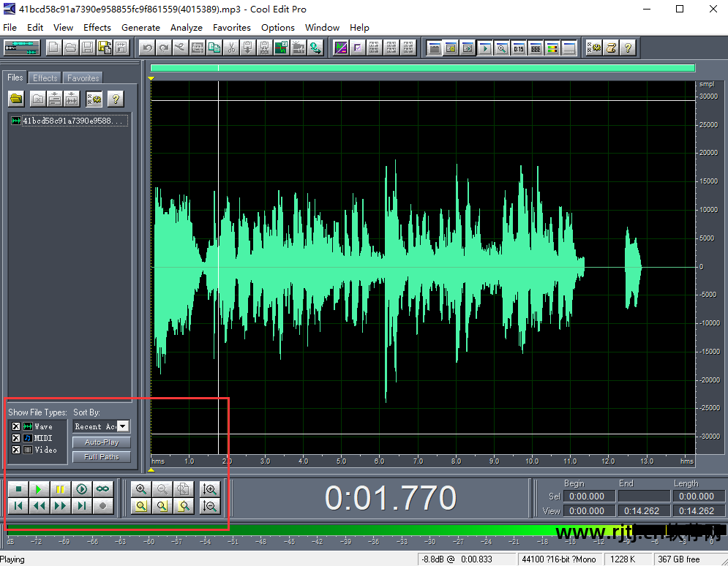Save the file with floppy disk icon
This screenshot has width=728, height=566.
pyautogui.click(x=87, y=48)
